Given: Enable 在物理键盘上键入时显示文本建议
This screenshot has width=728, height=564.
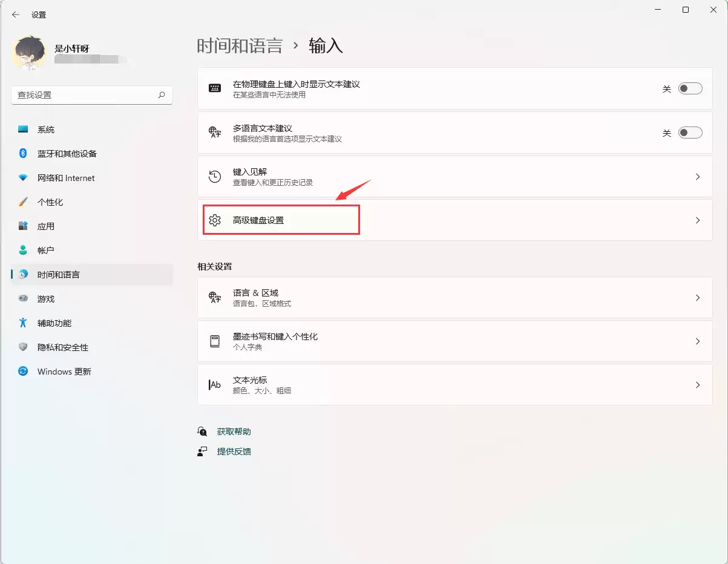Looking at the screenshot, I should tap(689, 88).
